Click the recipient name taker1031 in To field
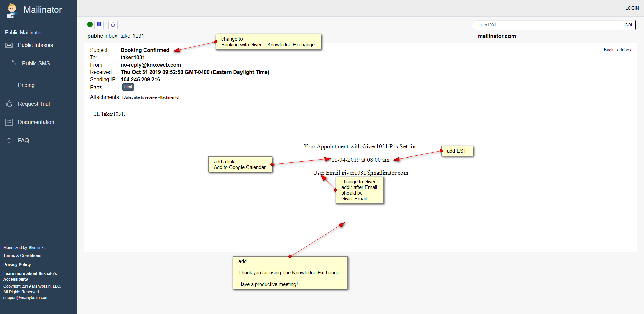 tap(133, 58)
